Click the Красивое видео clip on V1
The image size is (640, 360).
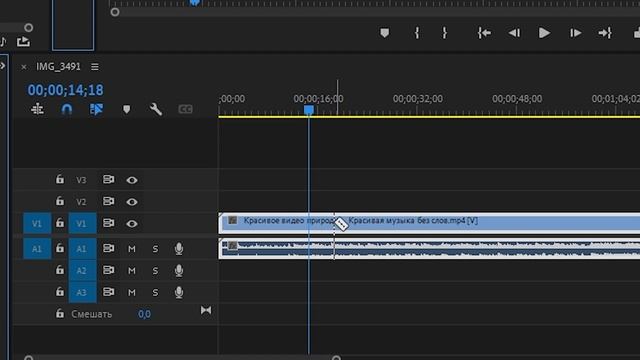point(277,223)
